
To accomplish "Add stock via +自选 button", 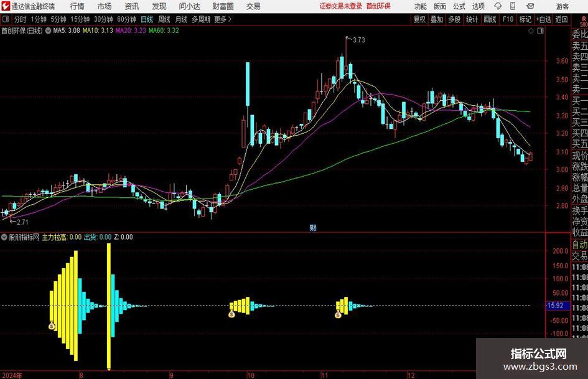I will (x=544, y=19).
